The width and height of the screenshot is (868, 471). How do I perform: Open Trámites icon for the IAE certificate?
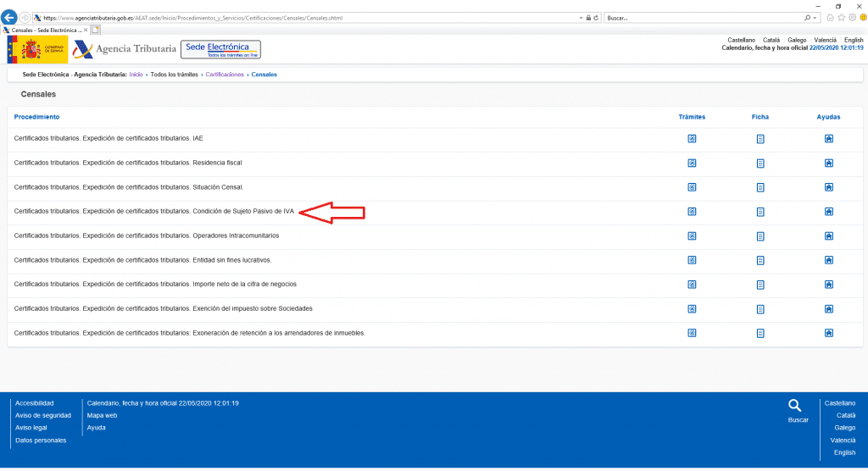click(692, 138)
